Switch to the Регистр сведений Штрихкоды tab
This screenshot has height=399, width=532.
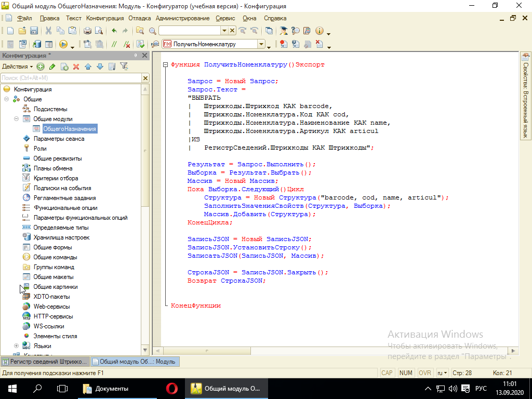(x=45, y=362)
